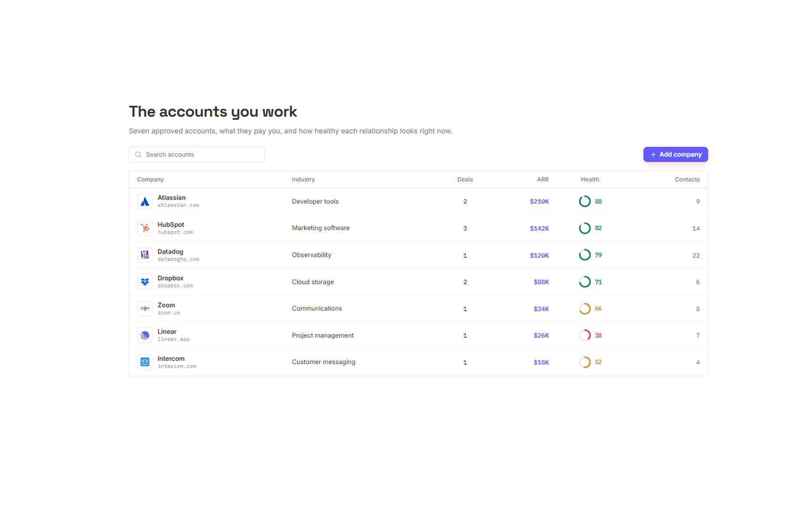This screenshot has height=525, width=812.
Task: Open the Linear company name
Action: click(x=167, y=332)
